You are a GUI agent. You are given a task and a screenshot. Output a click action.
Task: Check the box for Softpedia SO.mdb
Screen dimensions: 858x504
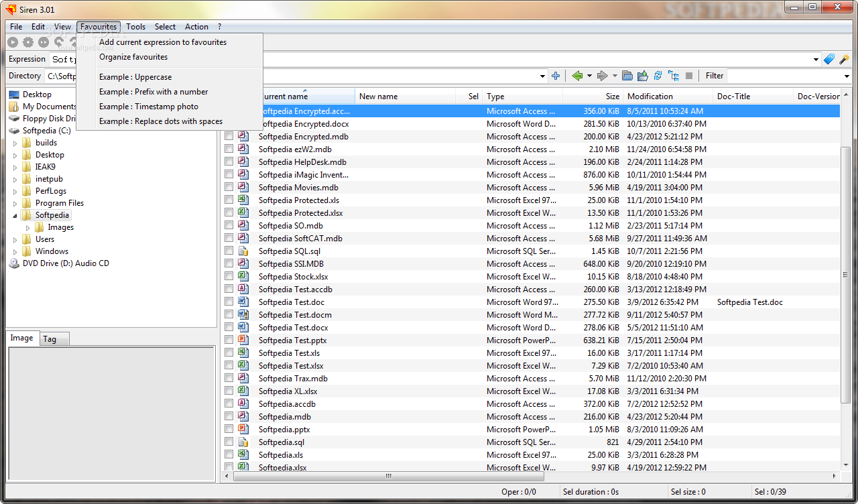pos(229,225)
